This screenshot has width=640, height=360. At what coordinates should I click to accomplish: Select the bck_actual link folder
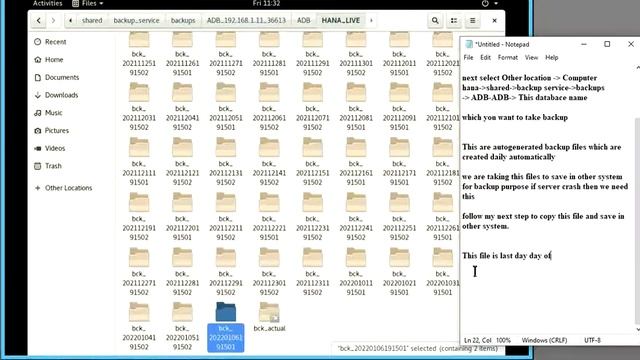269,318
